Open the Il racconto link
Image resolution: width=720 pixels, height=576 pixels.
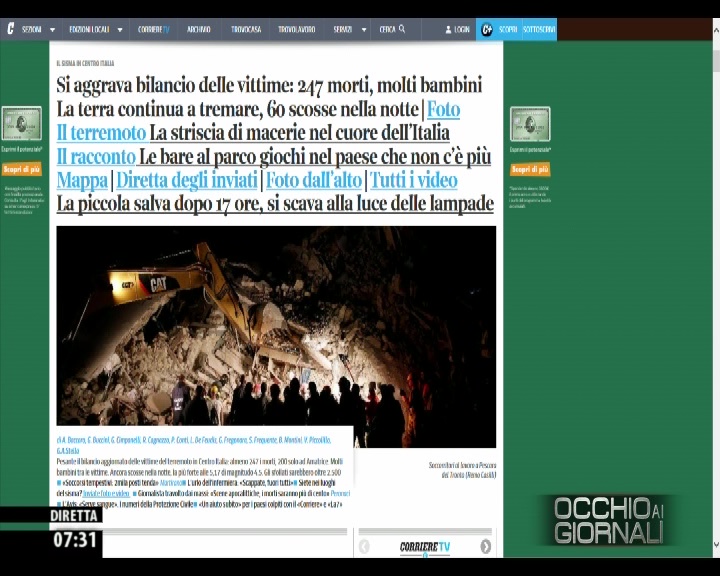click(96, 157)
